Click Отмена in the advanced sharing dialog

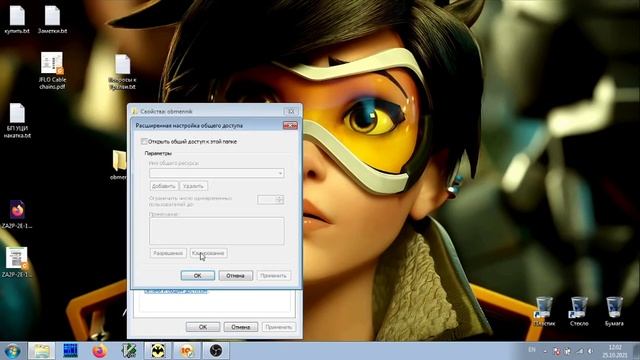pyautogui.click(x=236, y=276)
